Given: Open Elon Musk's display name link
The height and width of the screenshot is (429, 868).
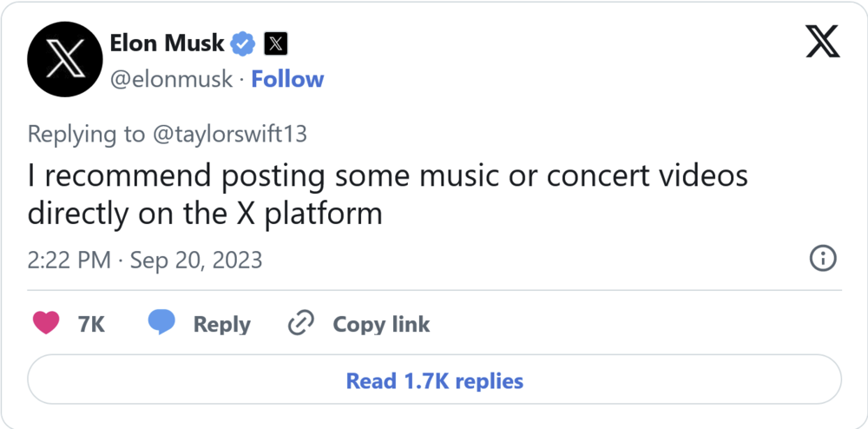Looking at the screenshot, I should [168, 43].
